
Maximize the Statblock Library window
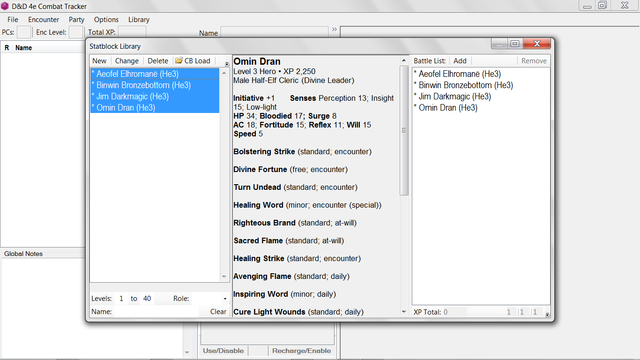(514, 44)
